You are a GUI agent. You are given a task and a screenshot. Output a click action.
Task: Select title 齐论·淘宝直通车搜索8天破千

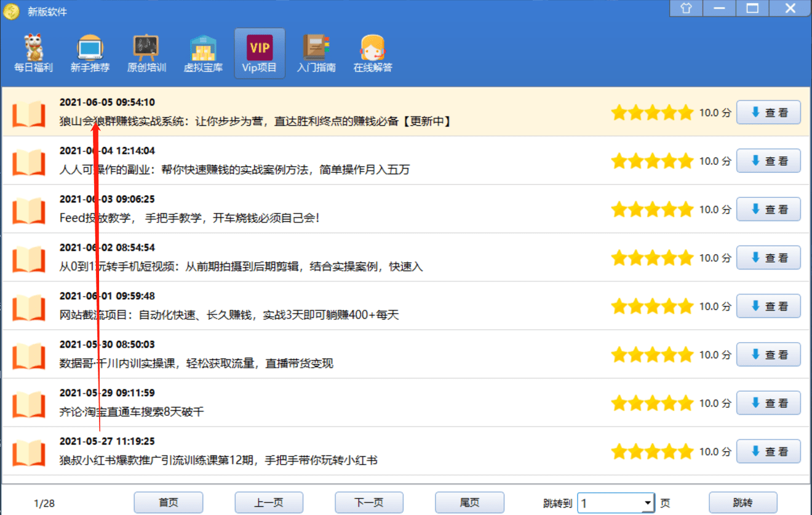tap(132, 412)
